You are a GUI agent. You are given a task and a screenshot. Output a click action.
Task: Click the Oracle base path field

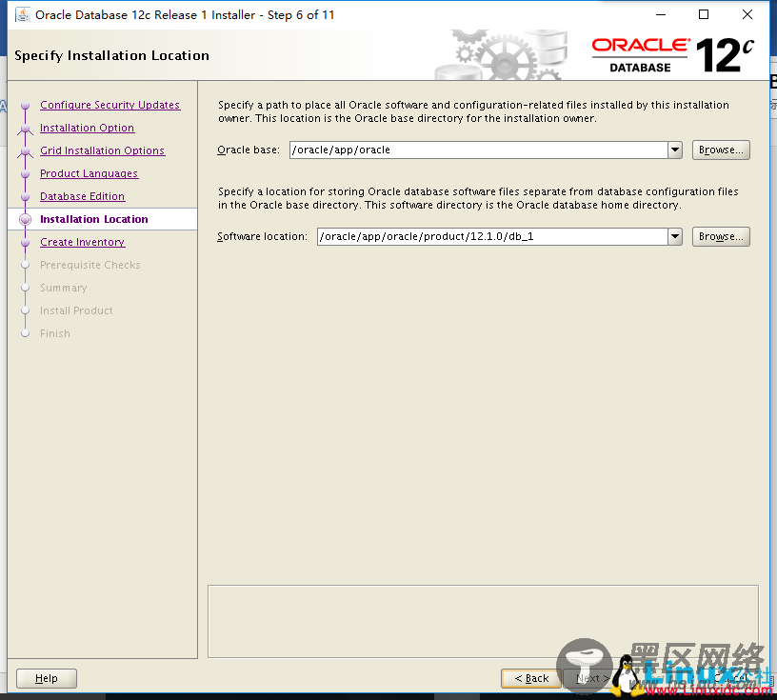[478, 150]
